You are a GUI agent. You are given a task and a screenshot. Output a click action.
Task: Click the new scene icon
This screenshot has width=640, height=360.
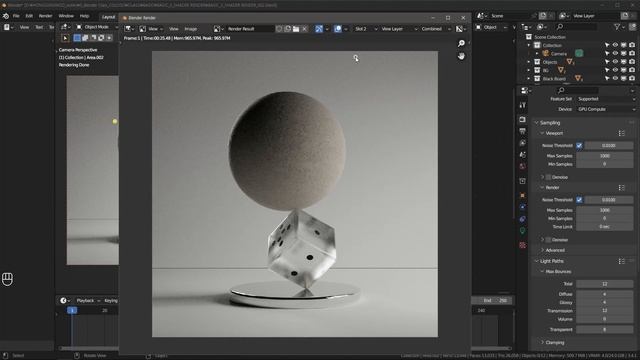pyautogui.click(x=543, y=16)
